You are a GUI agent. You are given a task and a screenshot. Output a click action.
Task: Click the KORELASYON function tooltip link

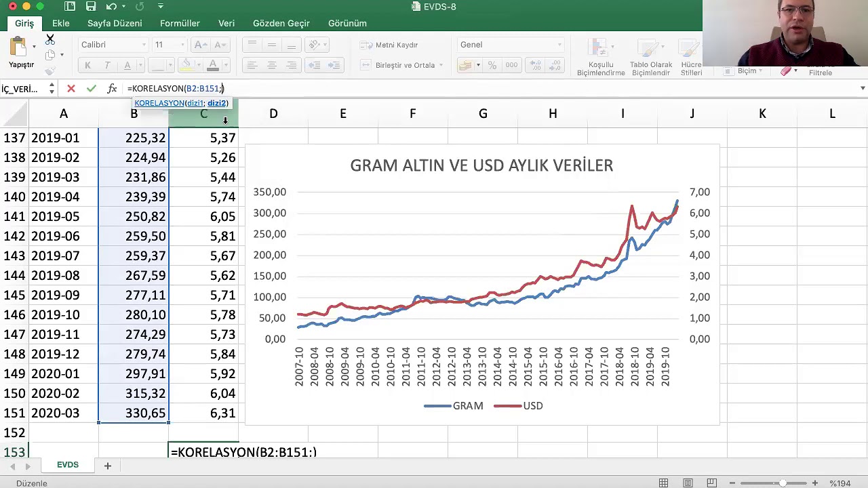pos(159,103)
